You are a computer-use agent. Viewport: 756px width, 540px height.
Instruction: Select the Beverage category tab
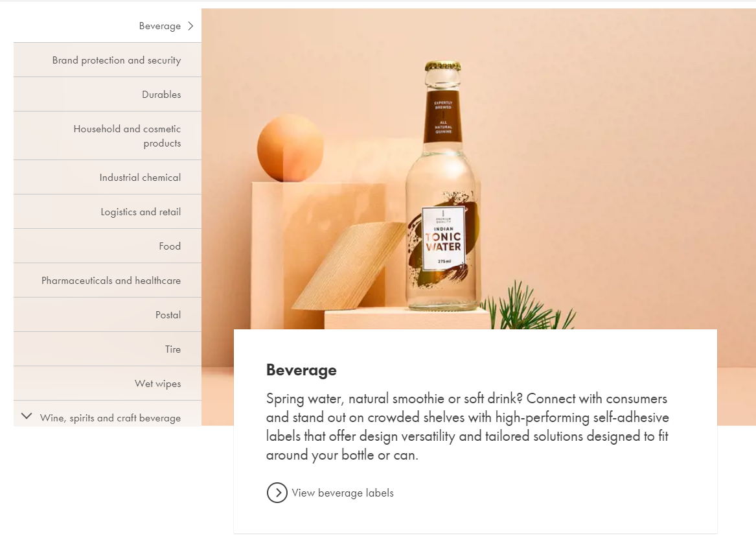108,25
